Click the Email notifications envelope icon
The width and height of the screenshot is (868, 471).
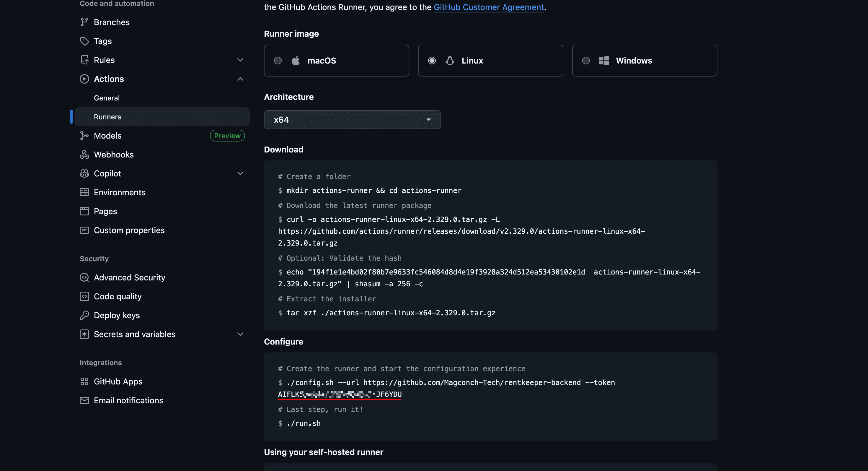(x=84, y=400)
